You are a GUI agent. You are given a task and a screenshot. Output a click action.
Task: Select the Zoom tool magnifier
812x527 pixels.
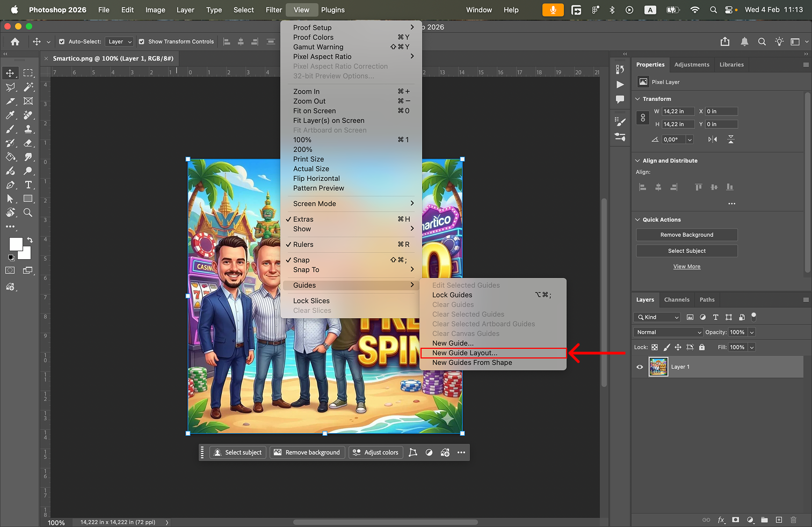[x=28, y=213]
